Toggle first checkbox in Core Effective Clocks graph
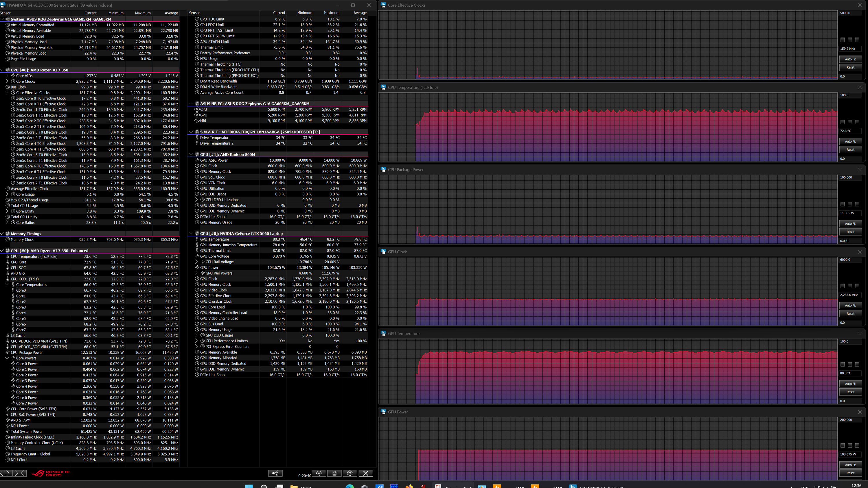Viewport: 868px width, 488px height. click(x=842, y=40)
